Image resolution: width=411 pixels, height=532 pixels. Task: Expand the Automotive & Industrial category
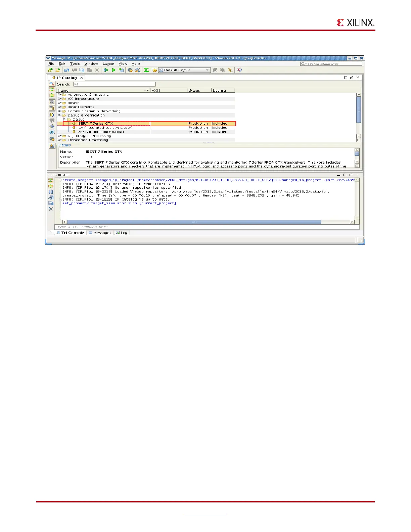tap(59, 95)
